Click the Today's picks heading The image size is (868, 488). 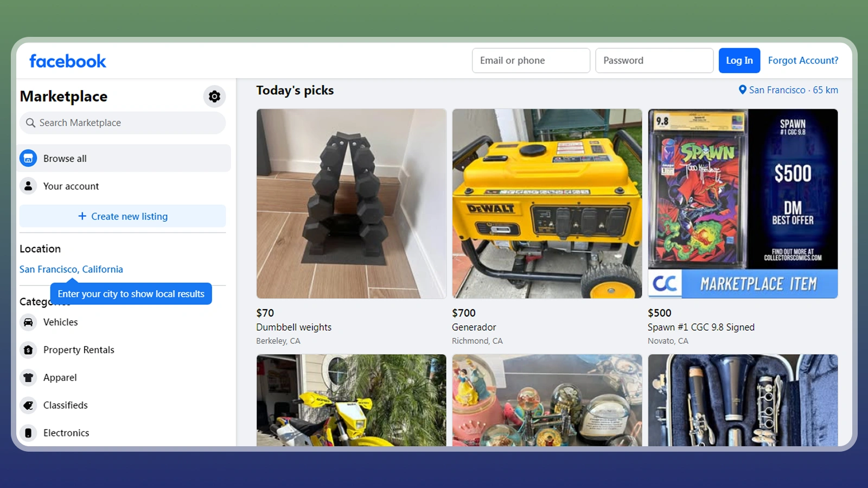pos(295,91)
